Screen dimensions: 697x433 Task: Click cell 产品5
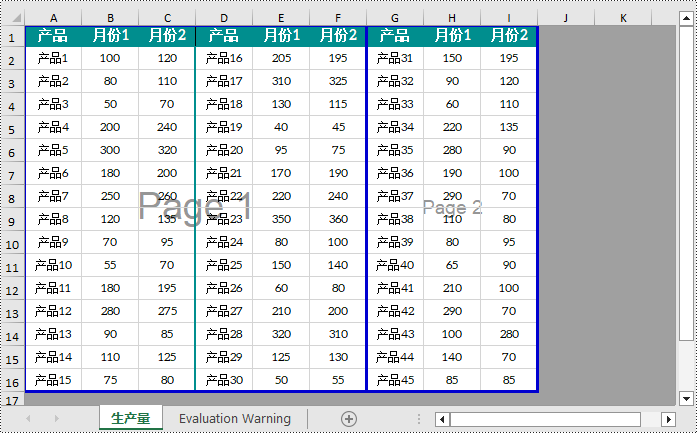pyautogui.click(x=53, y=150)
